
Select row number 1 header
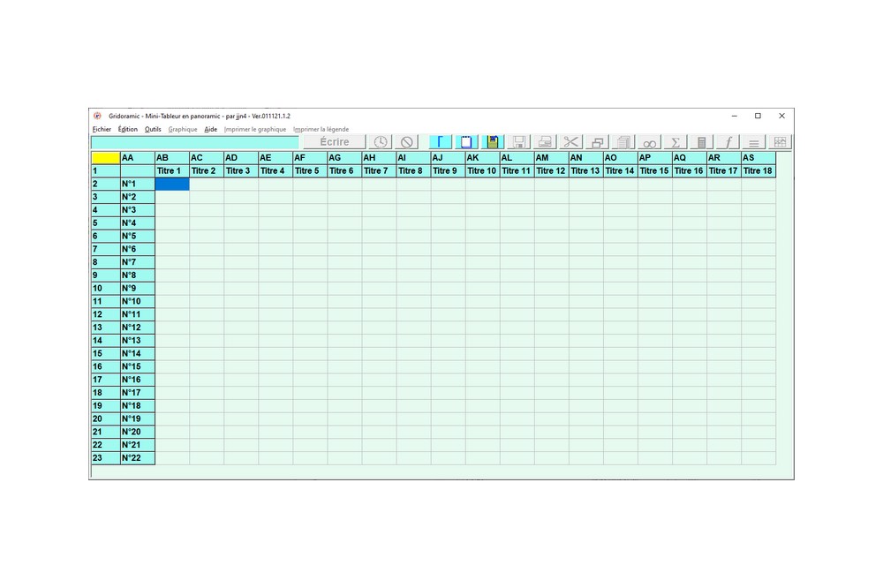click(105, 170)
